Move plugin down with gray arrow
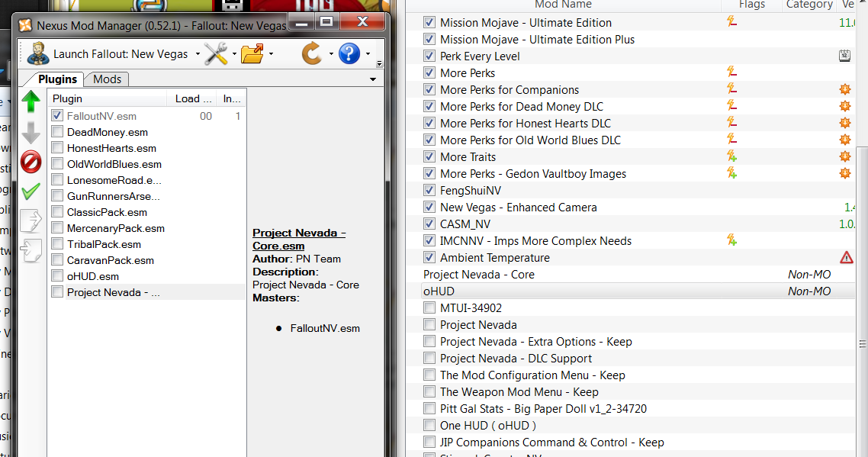Screen dimensions: 868x457 pos(31,133)
